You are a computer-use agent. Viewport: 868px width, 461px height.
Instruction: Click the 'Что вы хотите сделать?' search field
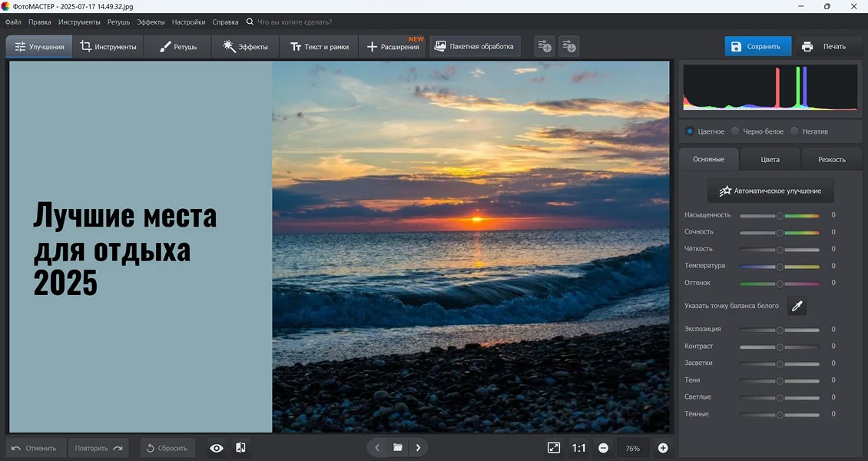point(294,22)
